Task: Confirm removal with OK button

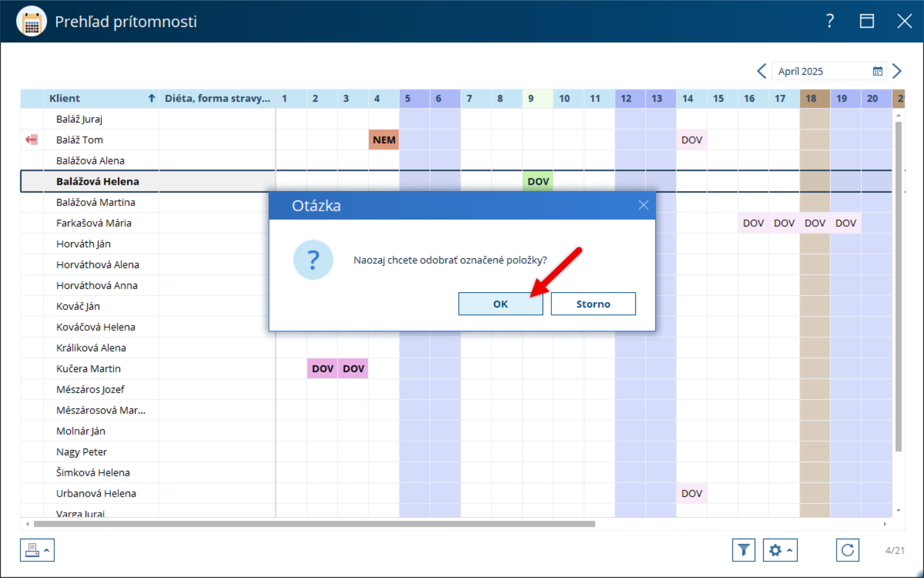Action: (x=501, y=304)
